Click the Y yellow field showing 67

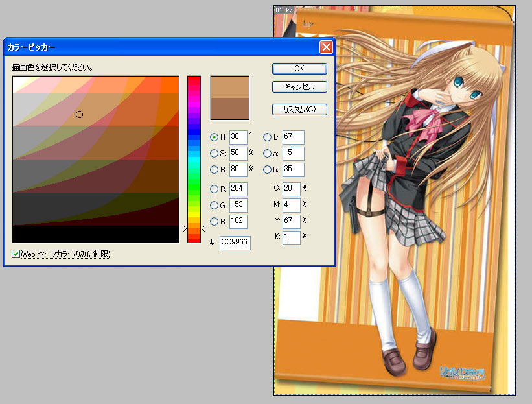(x=292, y=221)
